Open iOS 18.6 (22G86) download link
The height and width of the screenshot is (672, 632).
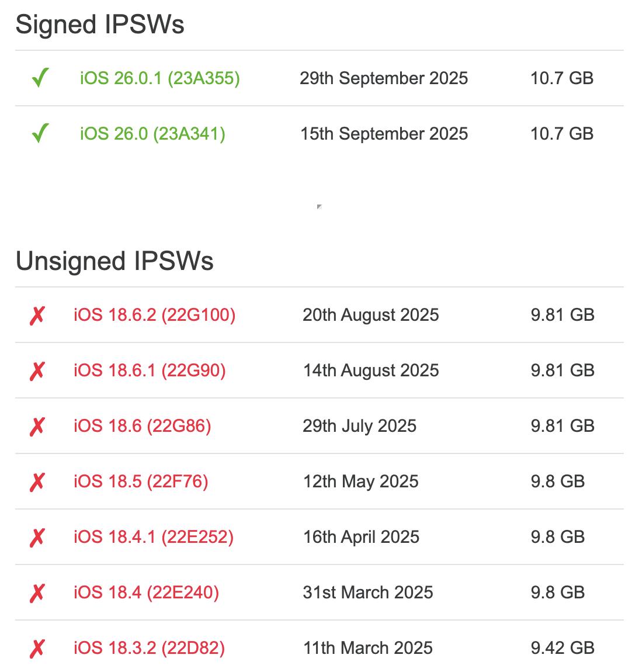142,426
